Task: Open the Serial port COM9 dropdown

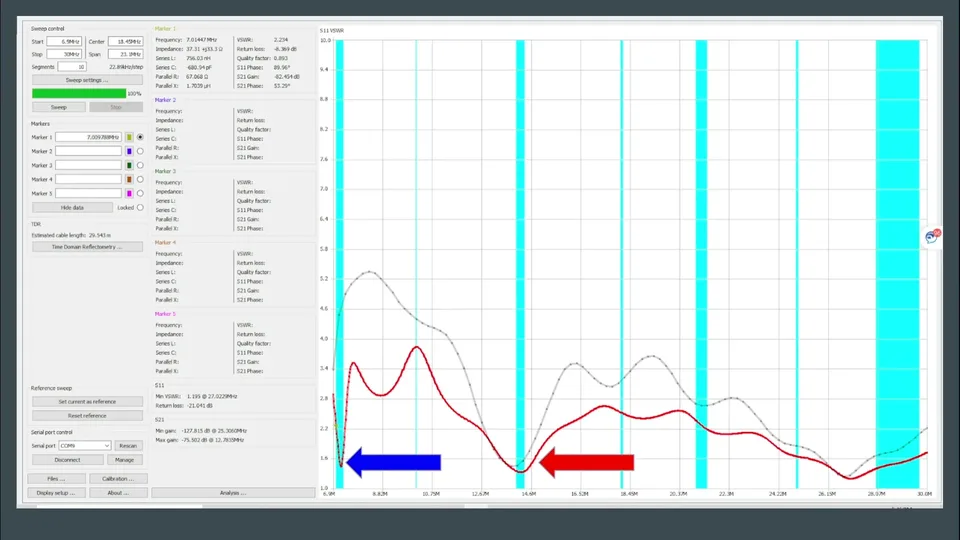Action: [x=84, y=446]
